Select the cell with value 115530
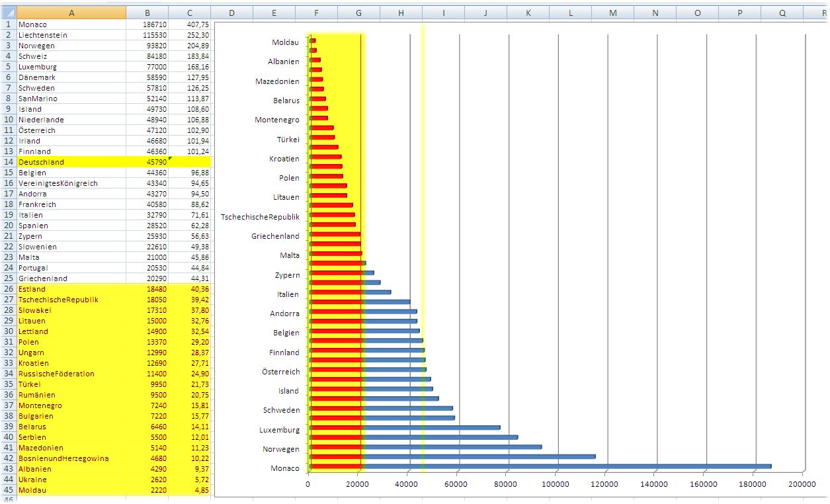 (147, 35)
